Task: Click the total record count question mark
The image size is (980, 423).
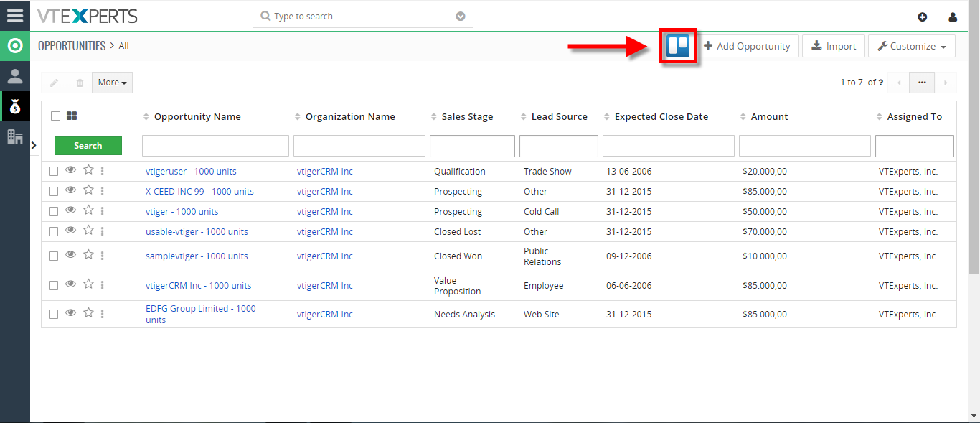Action: tap(881, 83)
